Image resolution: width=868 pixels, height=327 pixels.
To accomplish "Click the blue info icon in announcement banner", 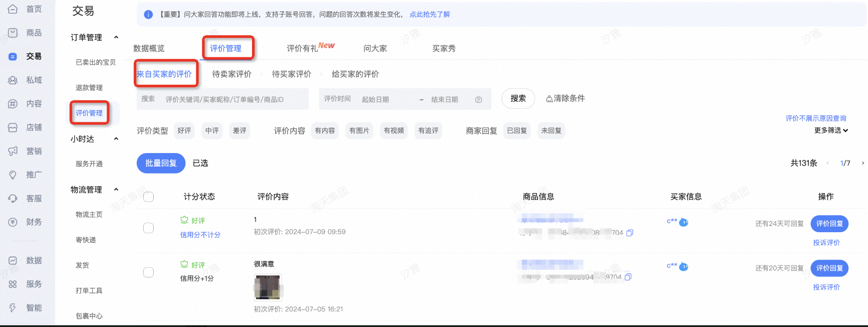I will coord(148,14).
